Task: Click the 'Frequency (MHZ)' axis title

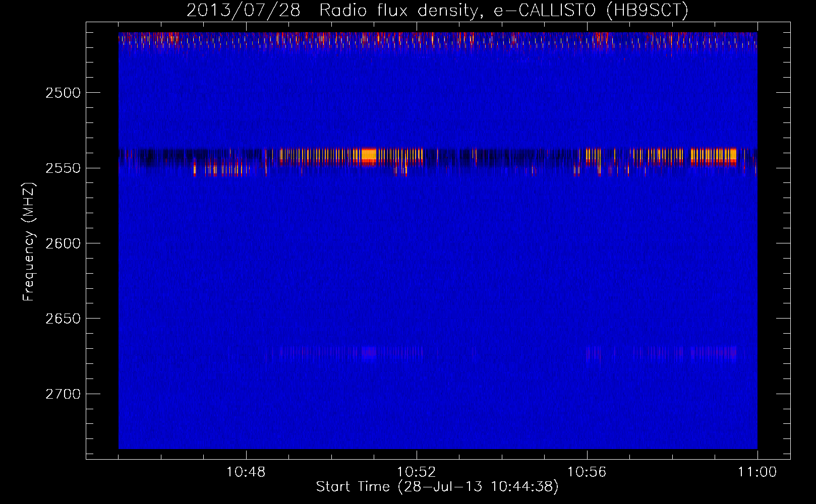Action: click(29, 242)
